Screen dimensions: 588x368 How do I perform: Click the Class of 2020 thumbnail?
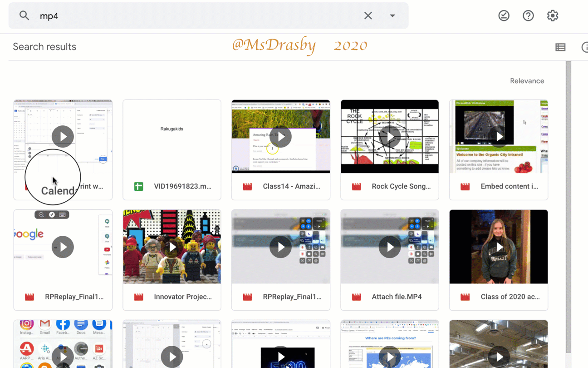[x=498, y=247]
